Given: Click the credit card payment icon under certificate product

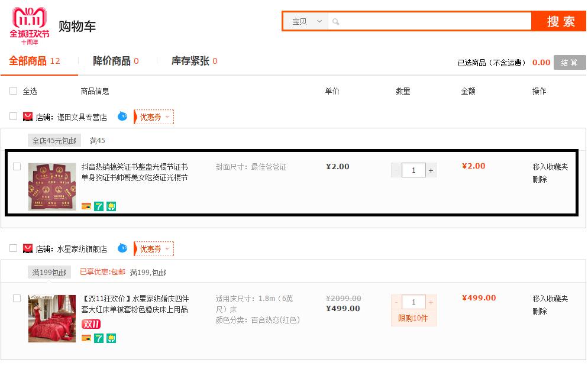Looking at the screenshot, I should (x=88, y=206).
